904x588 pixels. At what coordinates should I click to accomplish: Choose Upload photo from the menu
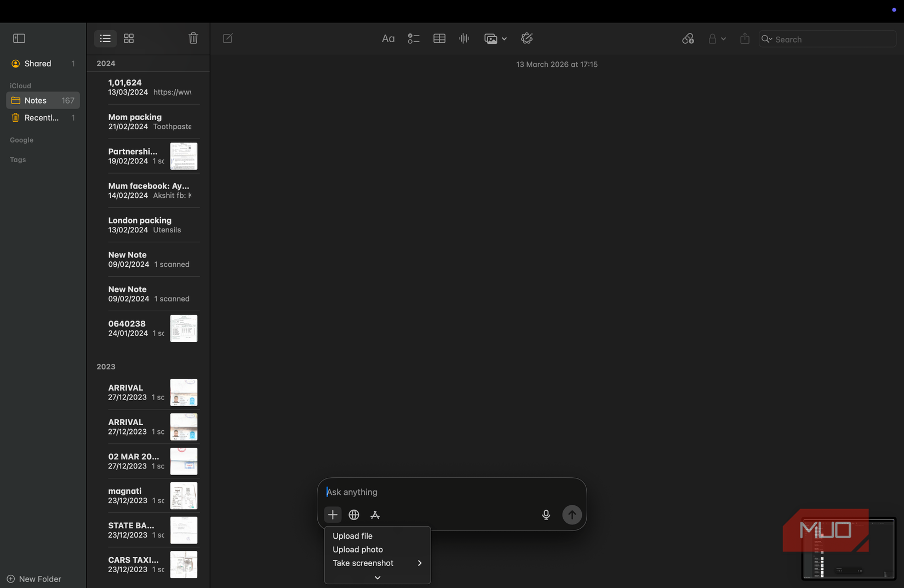click(x=357, y=549)
